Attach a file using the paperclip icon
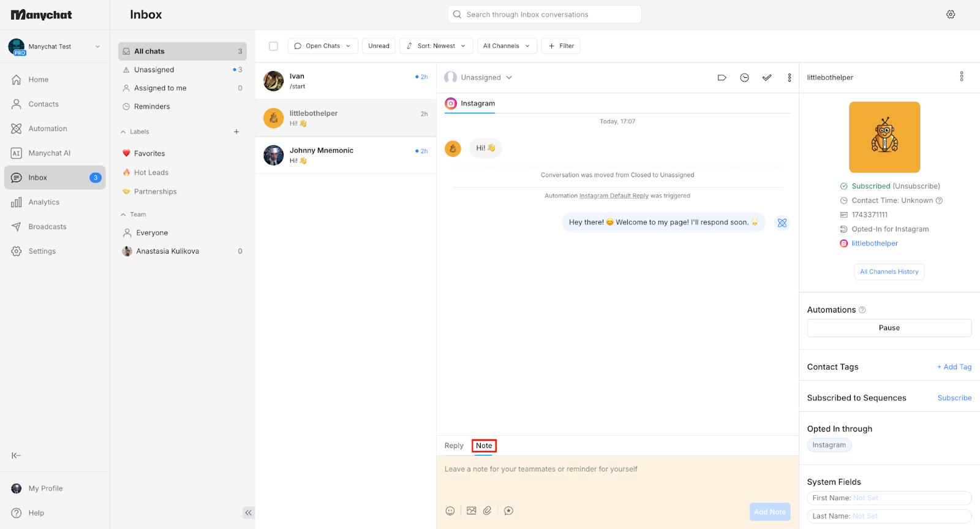980x529 pixels. tap(488, 511)
